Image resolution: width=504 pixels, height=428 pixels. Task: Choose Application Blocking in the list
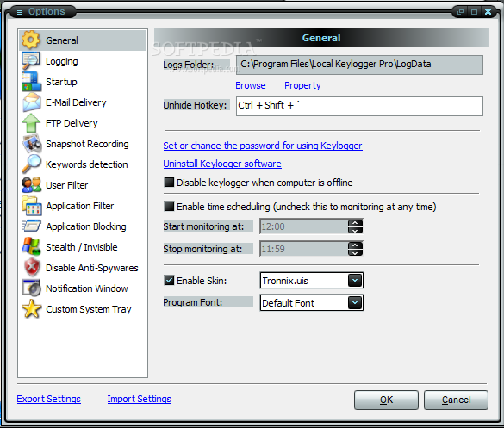(83, 226)
